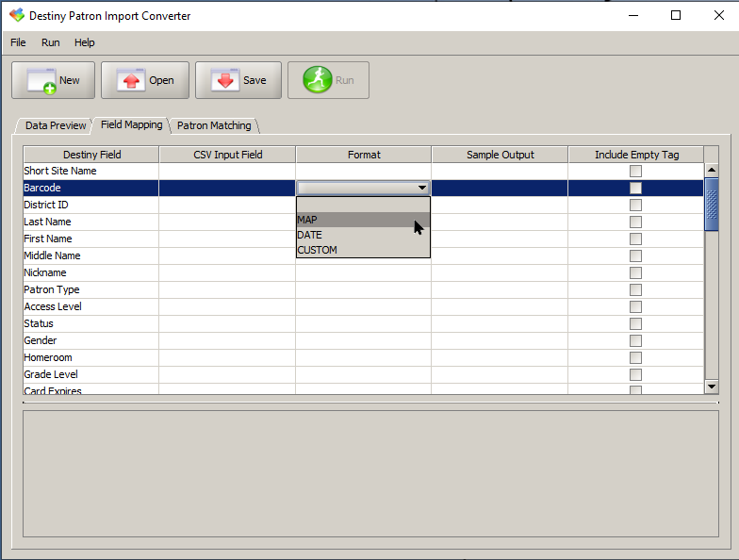Click the Open button
This screenshot has width=739, height=560.
pos(145,80)
